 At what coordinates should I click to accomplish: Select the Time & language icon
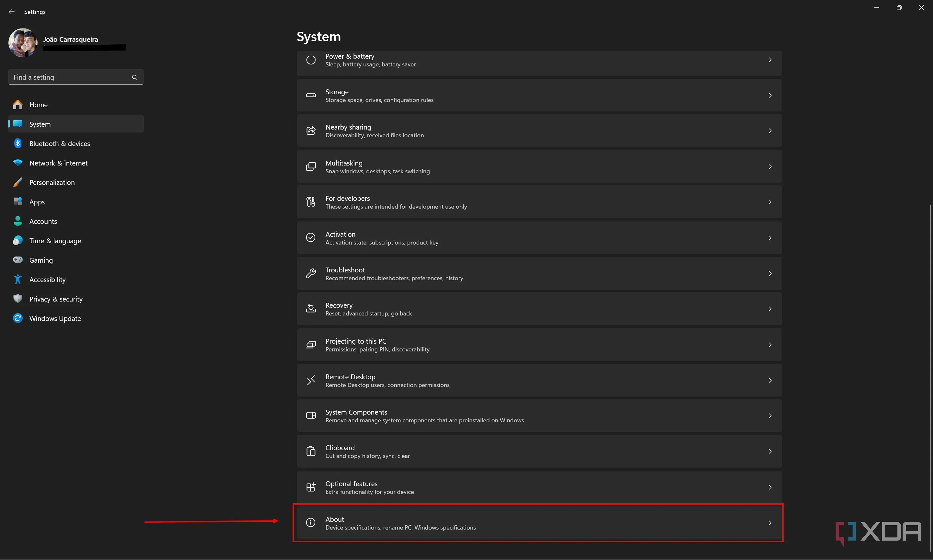pos(18,240)
